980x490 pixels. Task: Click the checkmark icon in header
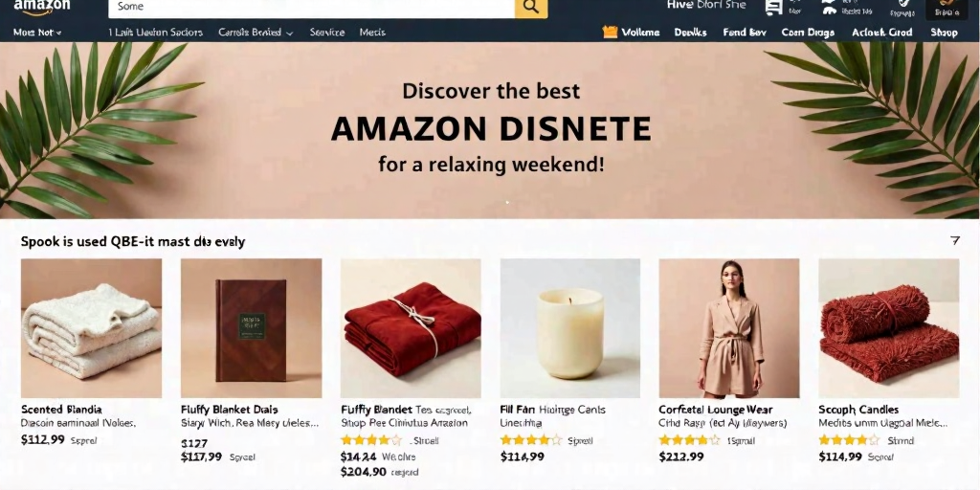point(902,4)
